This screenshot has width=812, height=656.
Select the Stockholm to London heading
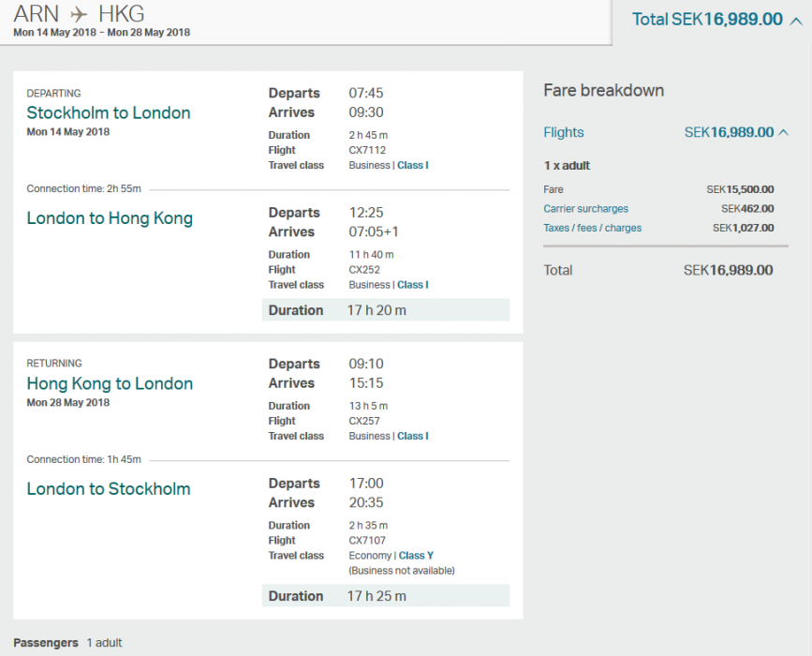click(x=109, y=112)
